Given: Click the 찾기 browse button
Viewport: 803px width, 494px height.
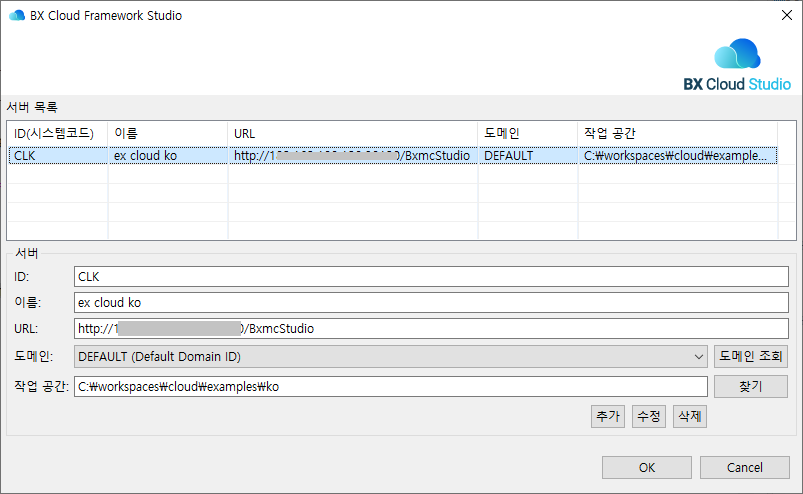Looking at the screenshot, I should click(751, 386).
